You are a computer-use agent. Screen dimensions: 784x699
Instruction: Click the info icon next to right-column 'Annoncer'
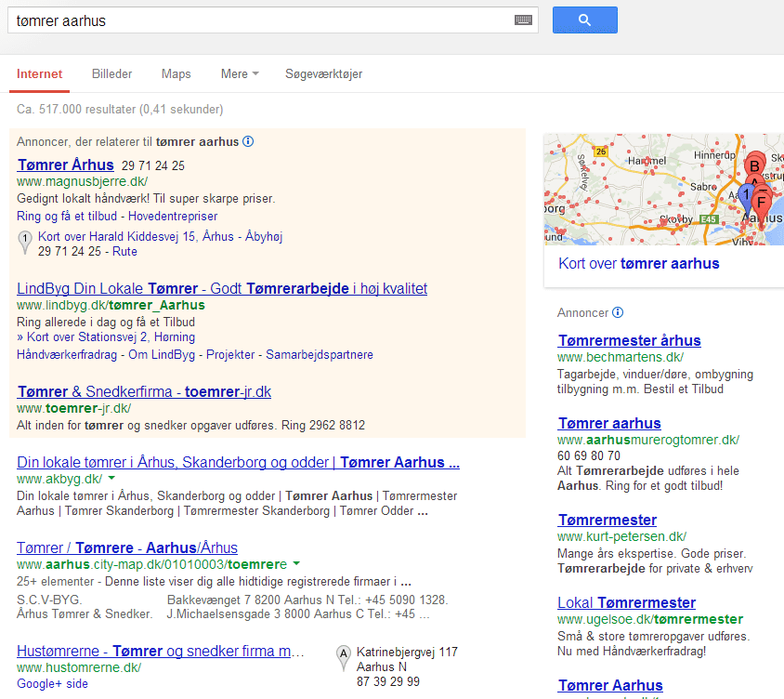tap(618, 312)
